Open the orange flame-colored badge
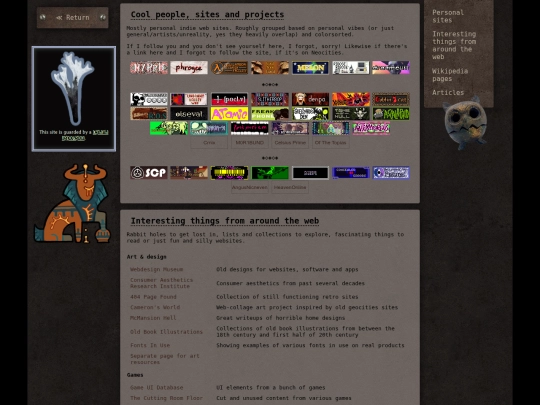 click(x=351, y=99)
